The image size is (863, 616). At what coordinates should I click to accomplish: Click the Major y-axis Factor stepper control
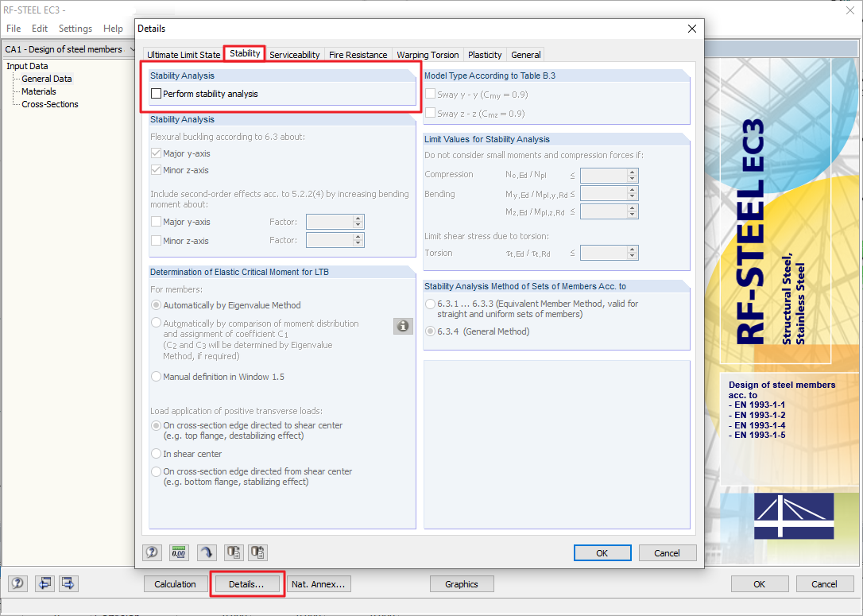[x=359, y=221]
